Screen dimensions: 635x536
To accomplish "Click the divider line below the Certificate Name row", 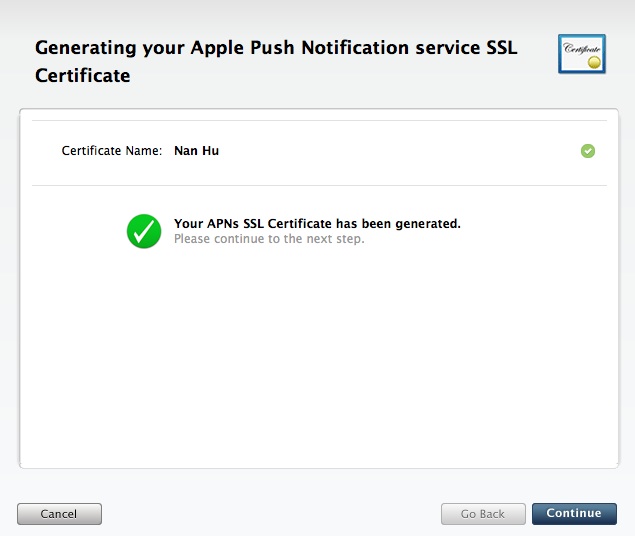I will pyautogui.click(x=318, y=185).
